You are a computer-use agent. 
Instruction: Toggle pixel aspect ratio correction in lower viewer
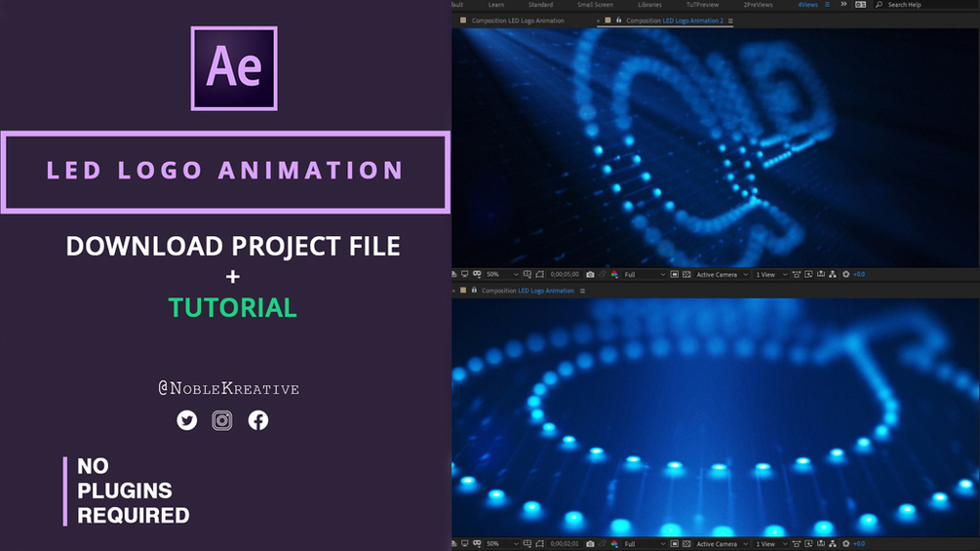(x=797, y=543)
